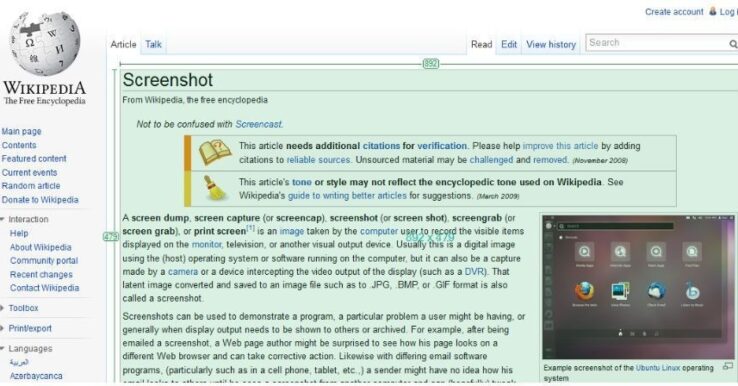Follow the monitor link
Viewport: 738px width, 386px height.
pyautogui.click(x=206, y=245)
